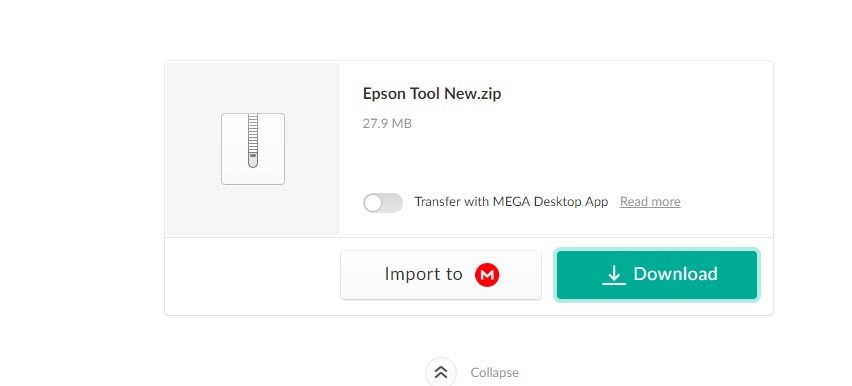
Task: Click the 'Import to' text in the button
Action: click(423, 274)
